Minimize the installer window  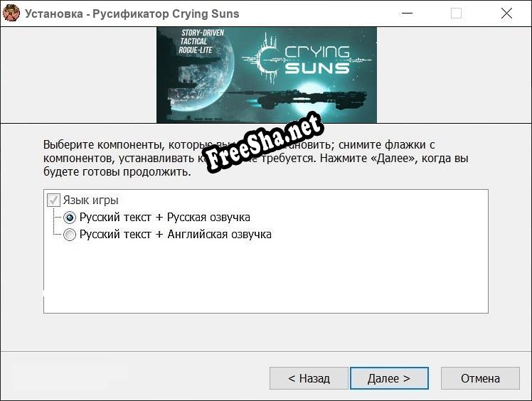(407, 14)
